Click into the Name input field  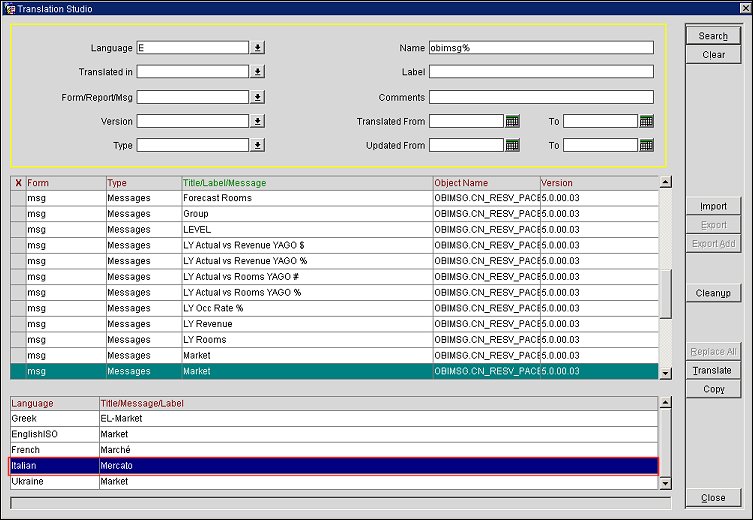[540, 47]
